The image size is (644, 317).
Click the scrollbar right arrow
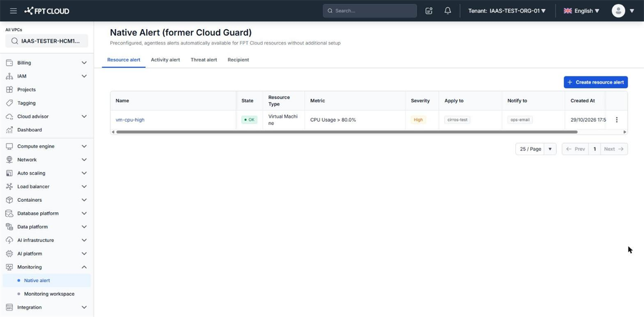coord(625,132)
